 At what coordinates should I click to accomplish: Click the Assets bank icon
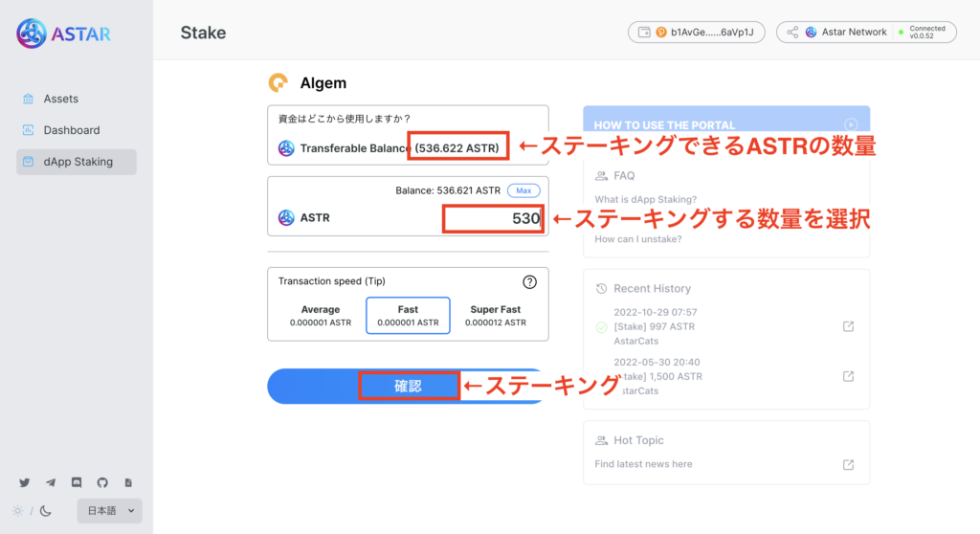click(28, 99)
